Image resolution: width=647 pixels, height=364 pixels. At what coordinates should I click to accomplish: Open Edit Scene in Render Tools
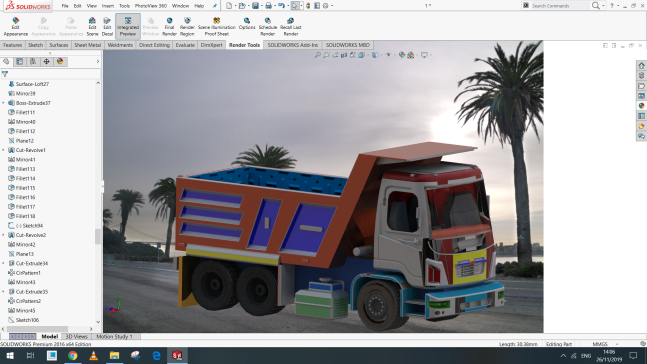tap(92, 27)
